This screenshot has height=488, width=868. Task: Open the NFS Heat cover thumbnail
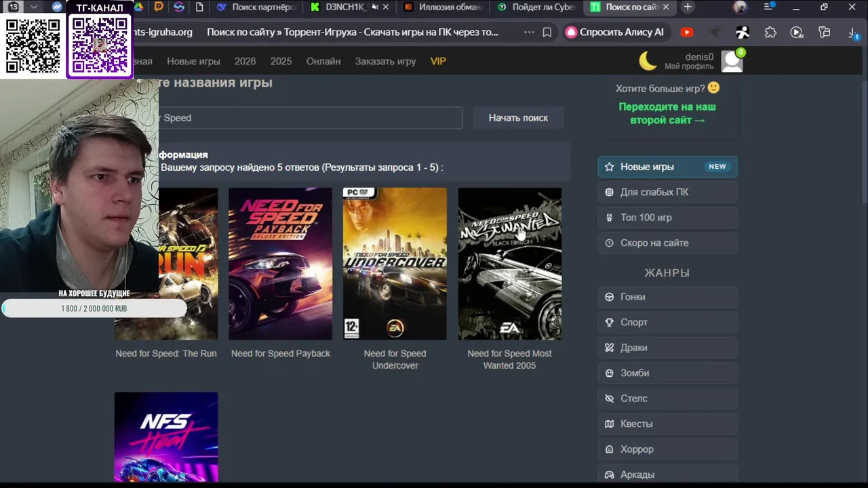point(166,437)
